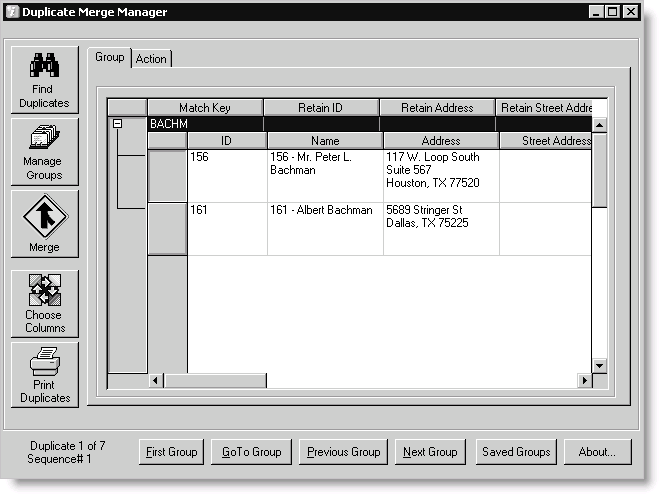Viewport: 660px width, 495px height.
Task: Click the Match Key column header
Action: (x=205, y=108)
